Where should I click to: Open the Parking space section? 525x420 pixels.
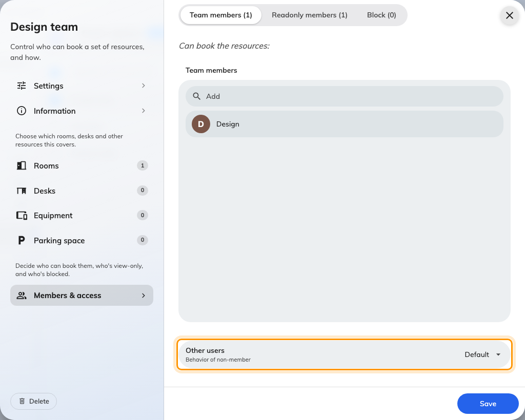click(x=82, y=240)
